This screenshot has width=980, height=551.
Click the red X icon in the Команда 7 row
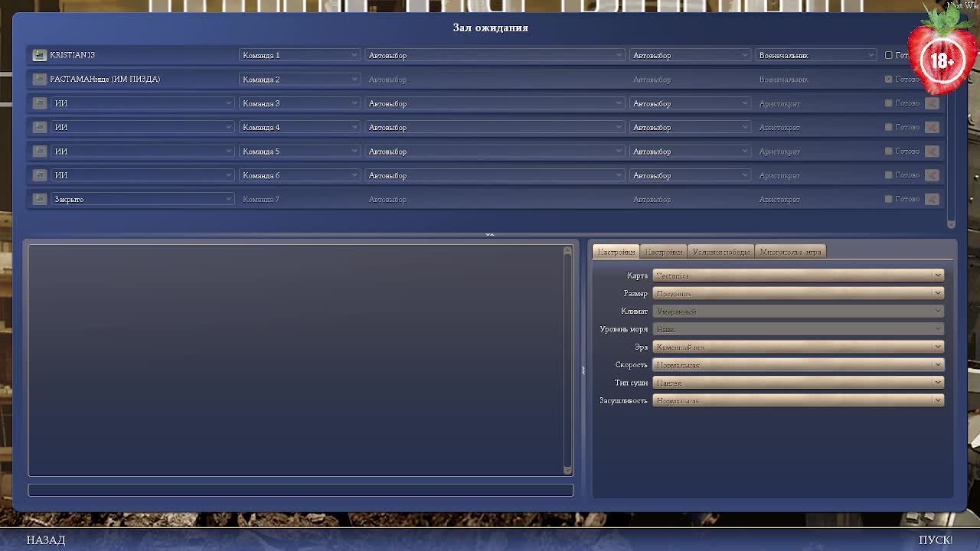click(932, 199)
